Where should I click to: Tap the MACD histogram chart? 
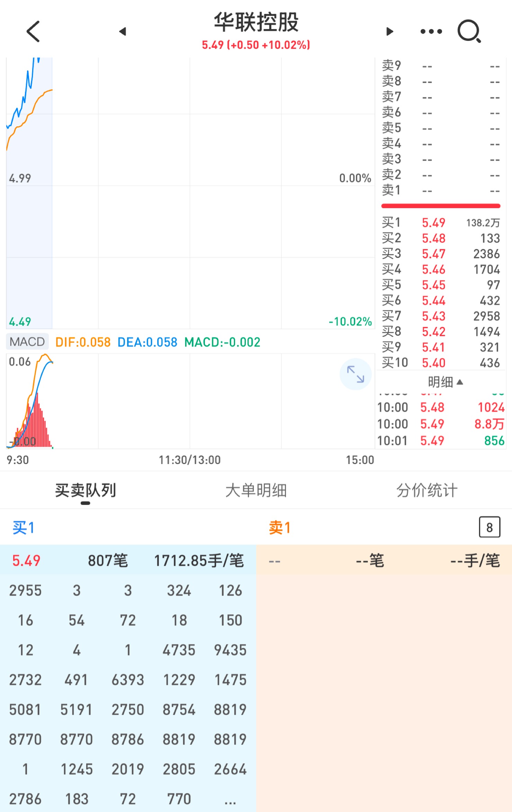190,401
